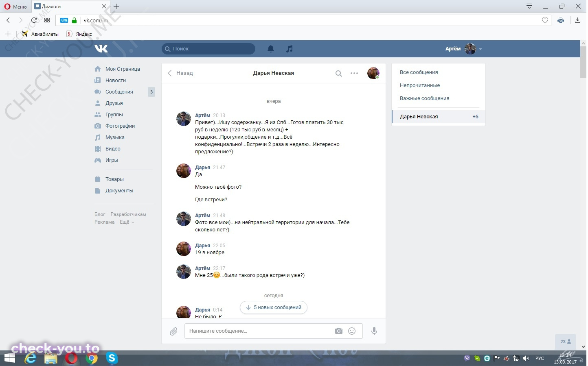Click the Viber icon in the system tray
Screen dimensions: 588x366
467,358
